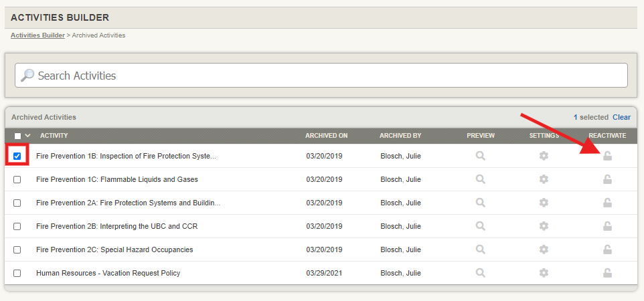644x301 pixels.
Task: Click into the Search Activities field
Action: click(x=321, y=76)
